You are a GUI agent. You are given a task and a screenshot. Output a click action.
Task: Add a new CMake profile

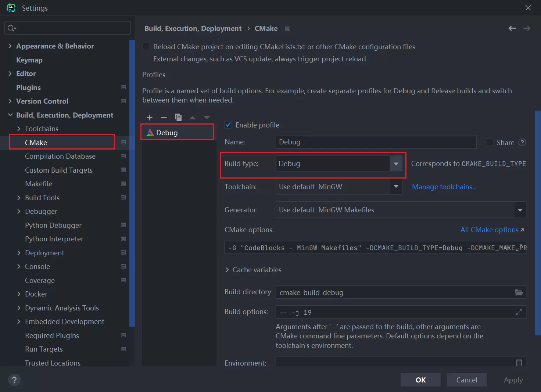(149, 118)
